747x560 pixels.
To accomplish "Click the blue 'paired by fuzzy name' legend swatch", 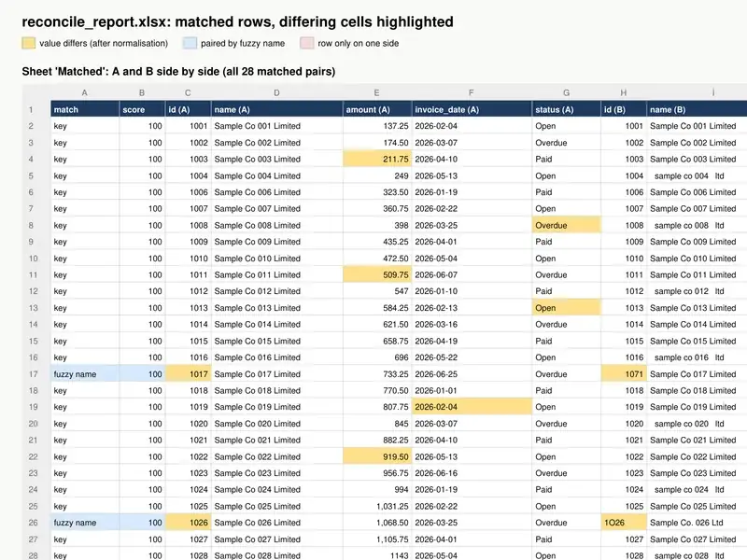I will tap(190, 43).
